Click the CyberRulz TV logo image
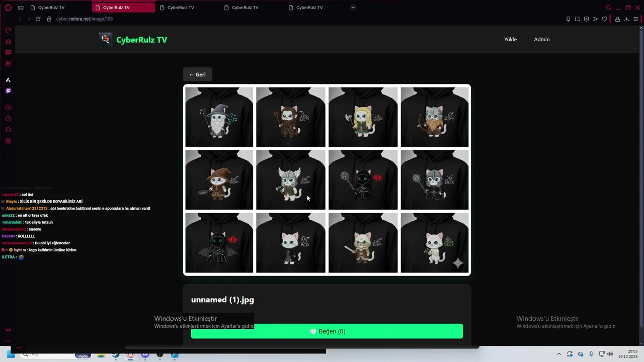Image resolution: width=644 pixels, height=362 pixels. [x=106, y=39]
